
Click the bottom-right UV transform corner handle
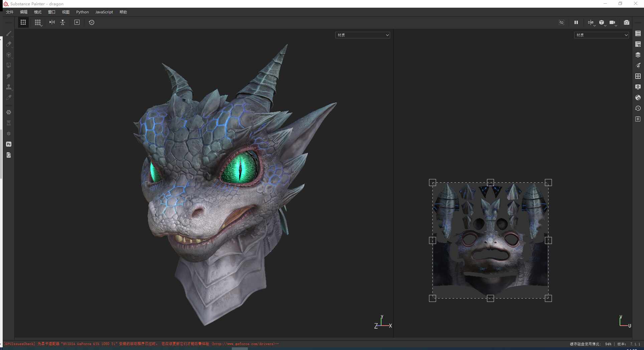(548, 298)
